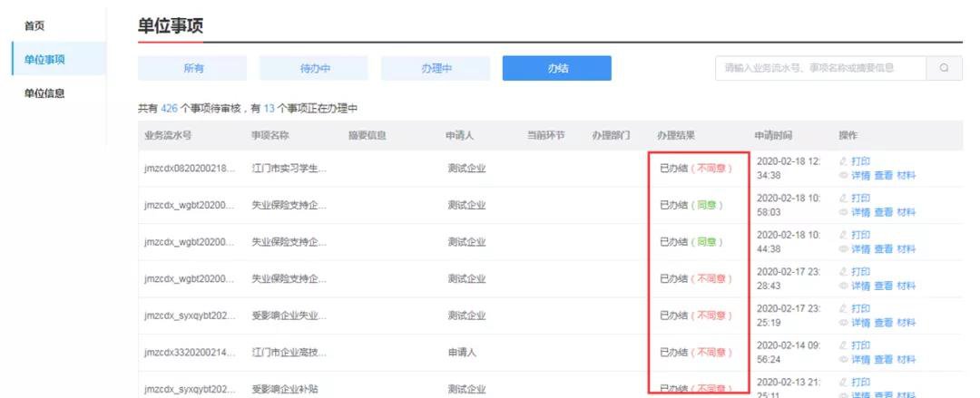Click eye icon in the 2020-02-14 09:56:24 row
Viewport: 980px width, 398px height.
(843, 359)
